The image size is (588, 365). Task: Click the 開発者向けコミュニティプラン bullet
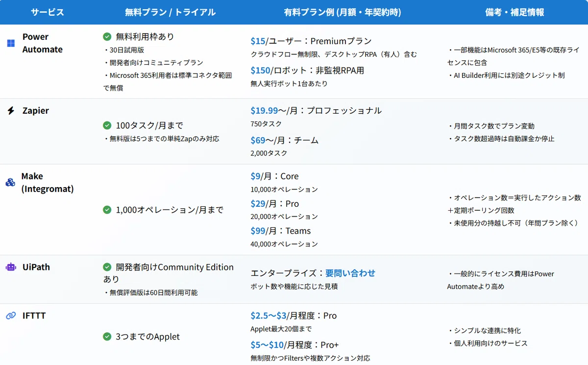[x=153, y=63]
